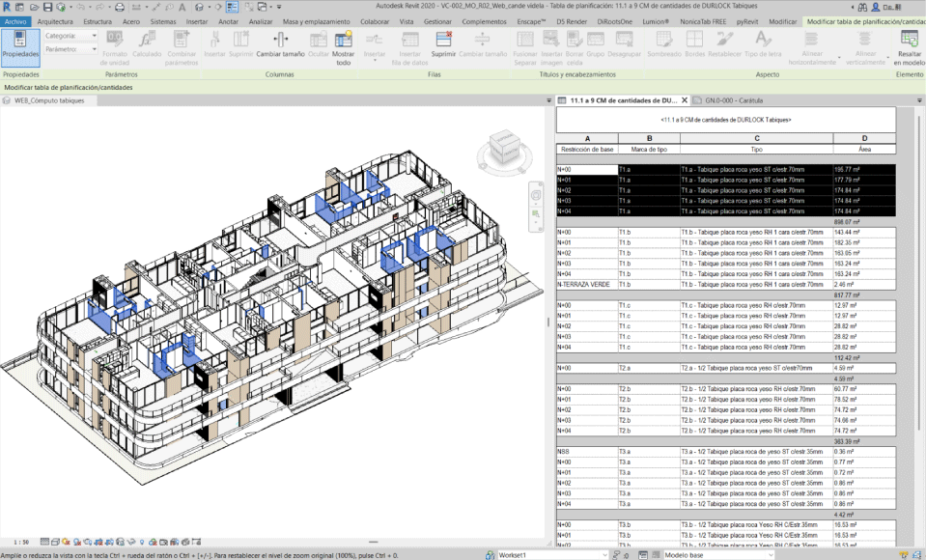Click the vertical scrollbar of the schedule

click(x=919, y=271)
